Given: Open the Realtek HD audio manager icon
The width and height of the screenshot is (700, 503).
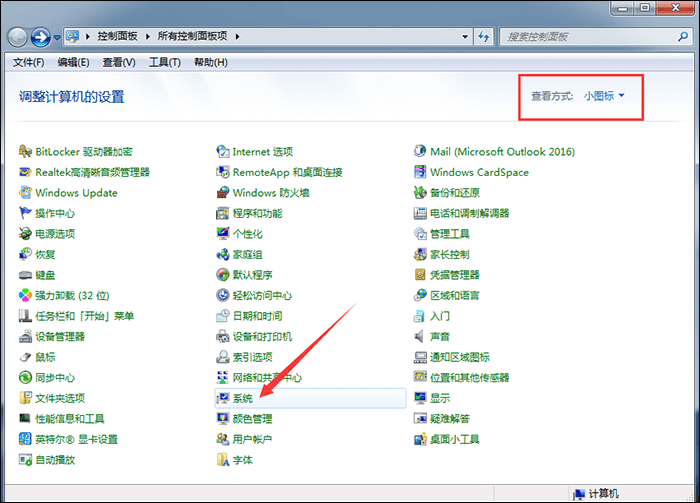Looking at the screenshot, I should click(x=25, y=172).
